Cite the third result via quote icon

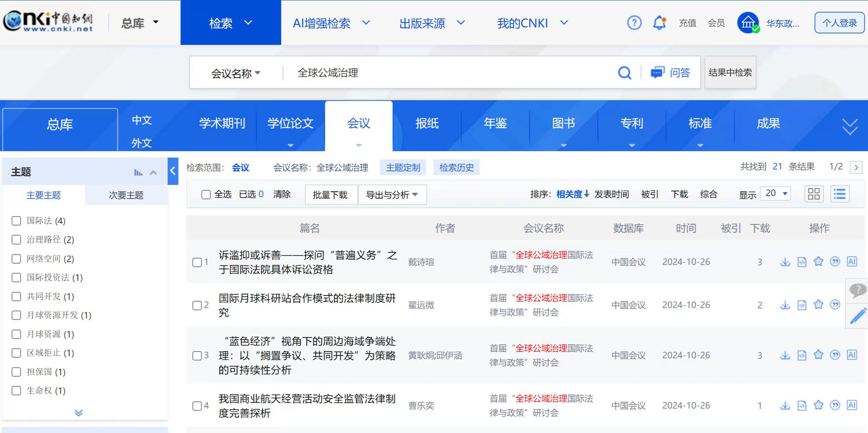pyautogui.click(x=835, y=355)
